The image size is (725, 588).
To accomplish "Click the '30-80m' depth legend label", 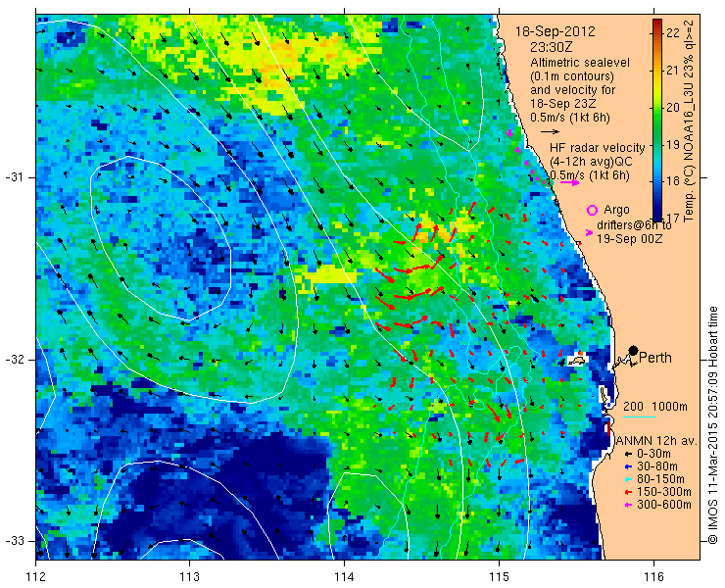I will [657, 466].
